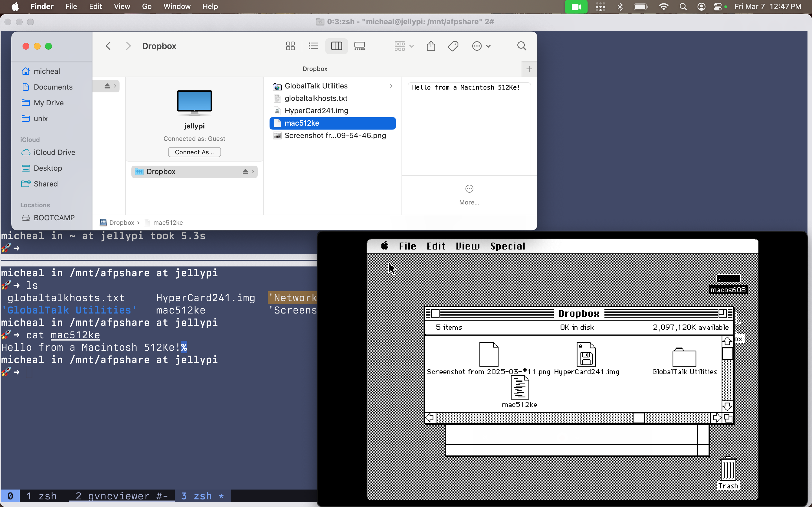
Task: Click the Tags toolbar icon
Action: coord(453,46)
